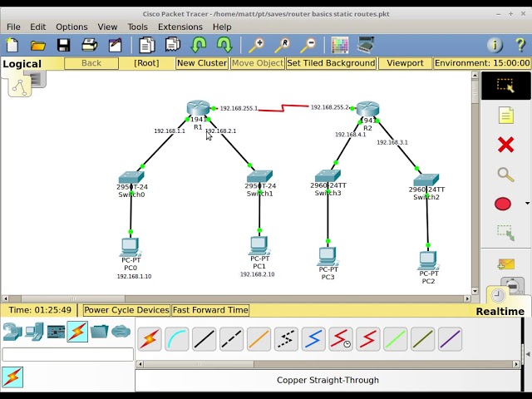Click the New Cluster button

pos(202,63)
